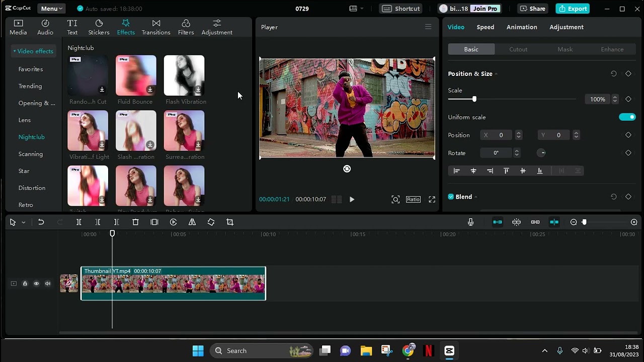The height and width of the screenshot is (362, 644).
Task: Switch to the Speed tab
Action: pyautogui.click(x=486, y=27)
